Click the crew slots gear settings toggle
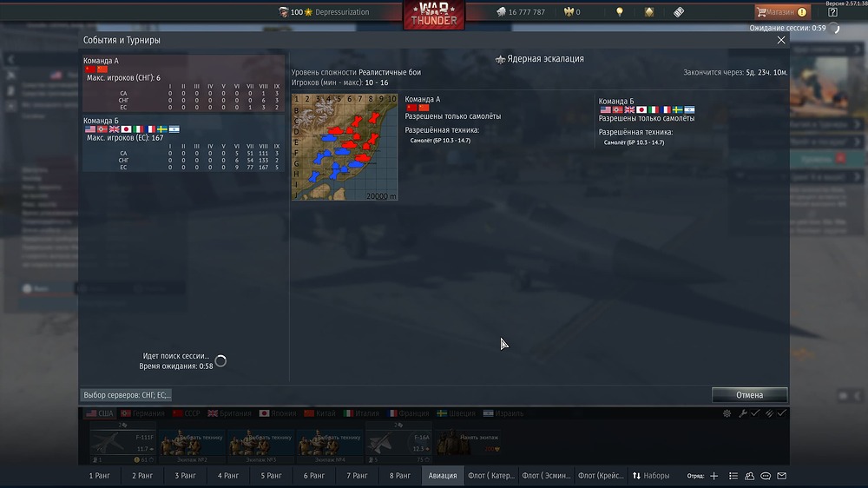Image resolution: width=868 pixels, height=488 pixels. click(x=727, y=413)
